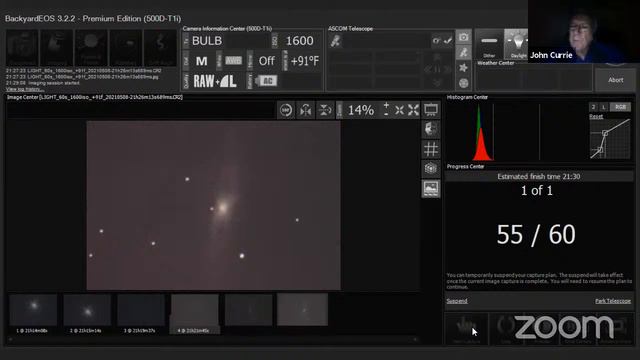The image size is (640, 360).
Task: Click the telescope icon in right icon column
Action: click(x=464, y=52)
